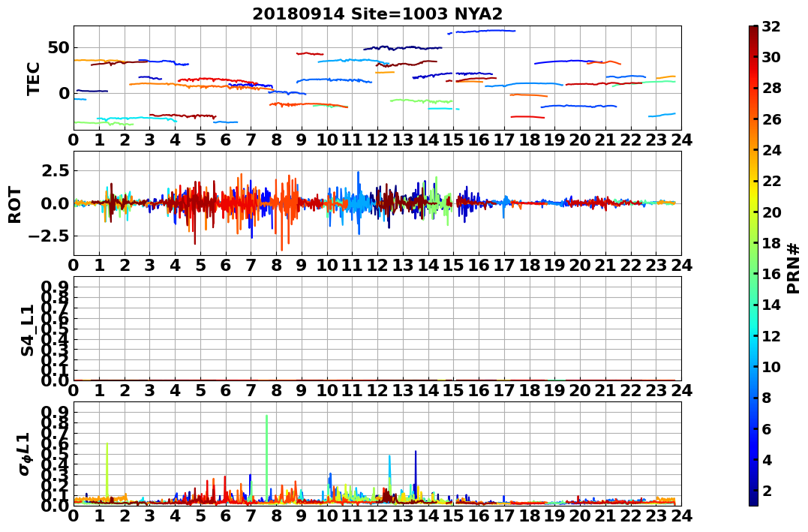
Task: Select colorbar tick label "28"
Action: [x=771, y=88]
